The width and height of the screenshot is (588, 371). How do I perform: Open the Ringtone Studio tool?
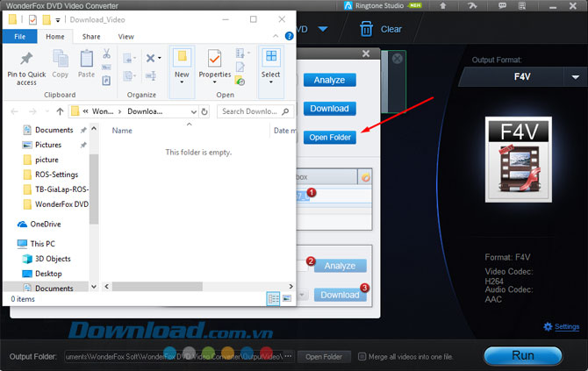point(383,5)
